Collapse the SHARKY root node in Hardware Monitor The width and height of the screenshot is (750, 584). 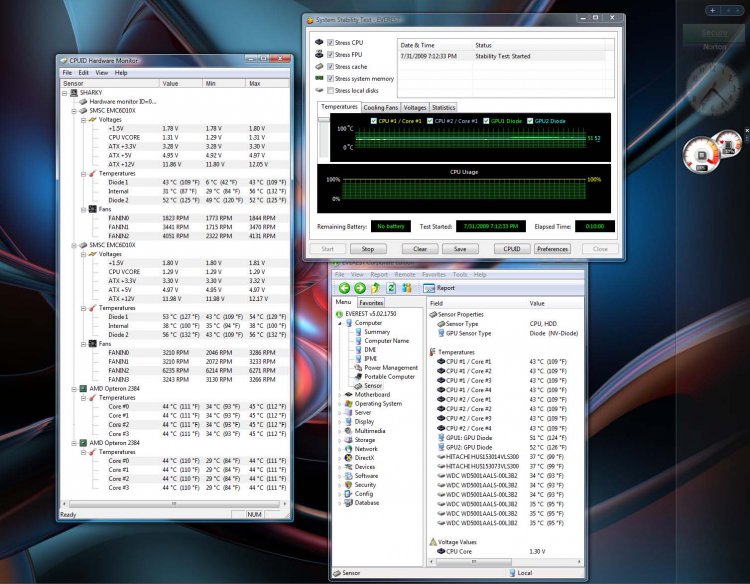click(65, 93)
